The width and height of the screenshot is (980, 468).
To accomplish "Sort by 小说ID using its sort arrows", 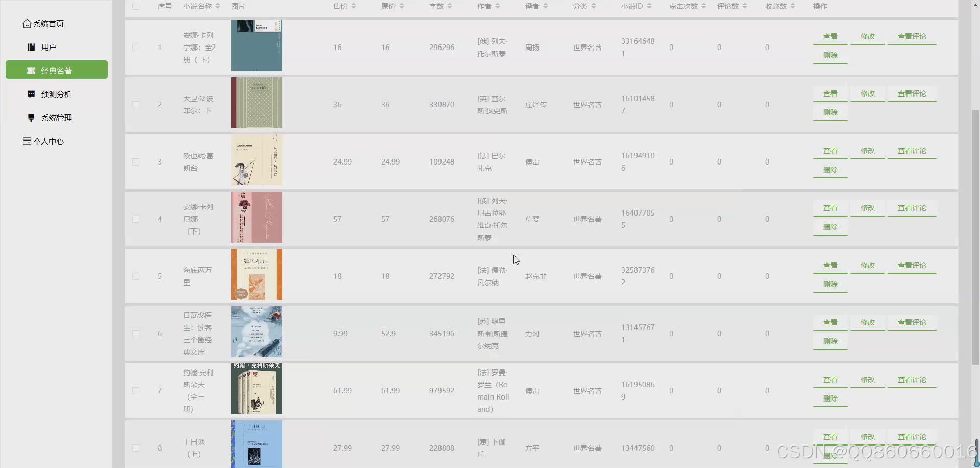I will [x=649, y=6].
